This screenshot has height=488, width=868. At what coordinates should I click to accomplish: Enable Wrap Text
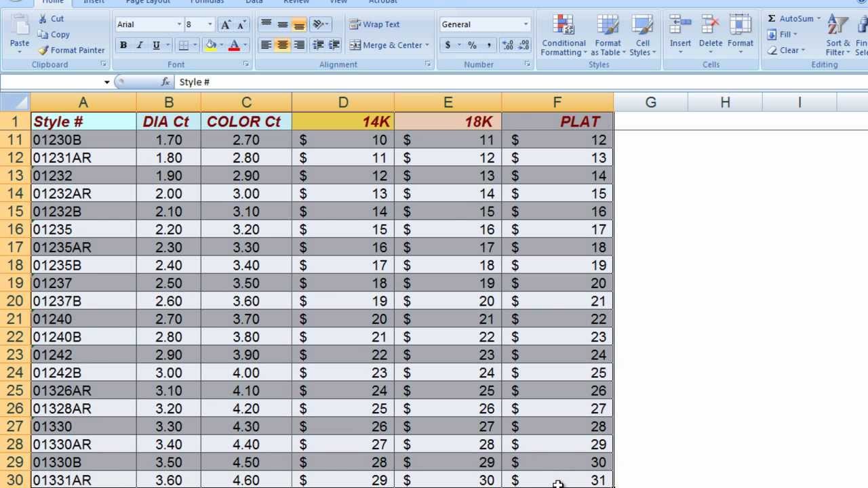pos(375,24)
